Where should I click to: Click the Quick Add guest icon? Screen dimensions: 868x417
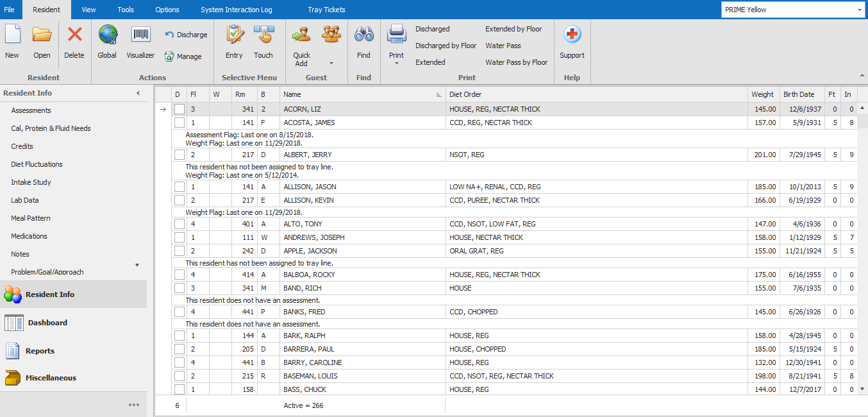point(301,35)
